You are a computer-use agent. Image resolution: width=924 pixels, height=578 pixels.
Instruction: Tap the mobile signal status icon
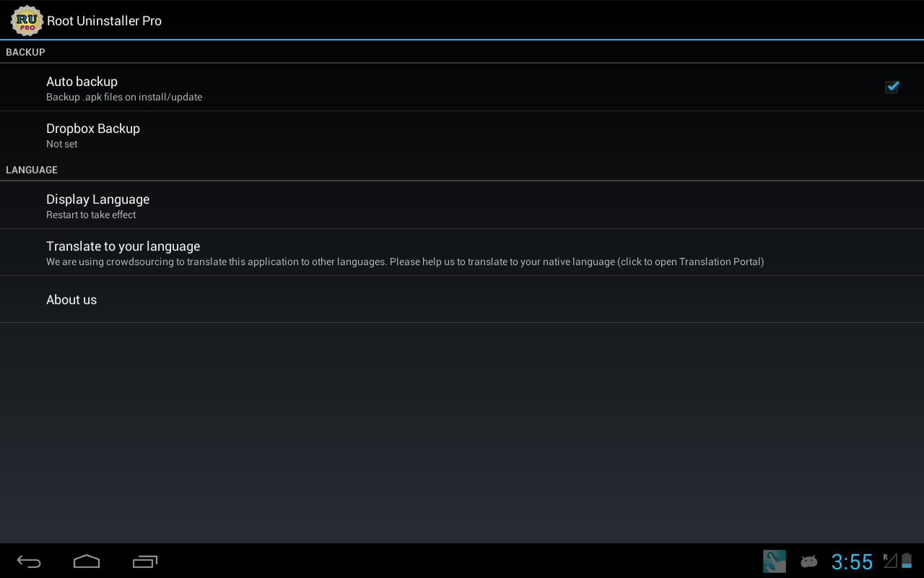(890, 561)
